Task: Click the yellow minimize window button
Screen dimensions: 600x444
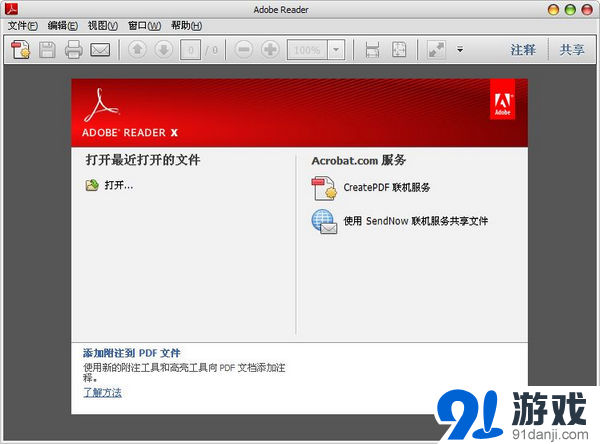Action: [x=553, y=10]
